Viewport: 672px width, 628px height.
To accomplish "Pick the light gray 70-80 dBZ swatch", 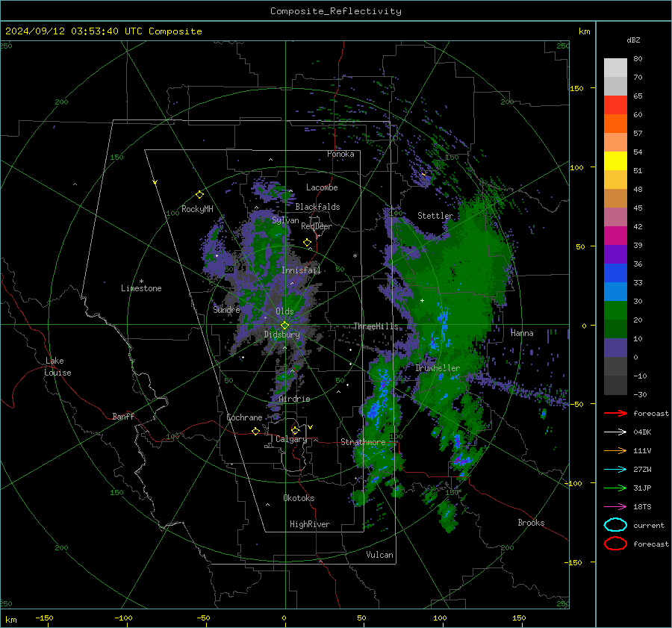I will (x=615, y=67).
